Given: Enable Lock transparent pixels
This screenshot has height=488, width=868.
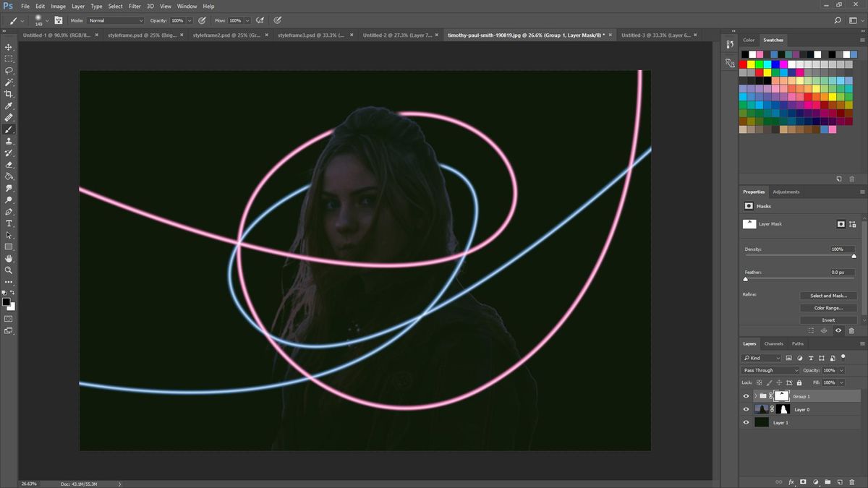Looking at the screenshot, I should pos(759,382).
